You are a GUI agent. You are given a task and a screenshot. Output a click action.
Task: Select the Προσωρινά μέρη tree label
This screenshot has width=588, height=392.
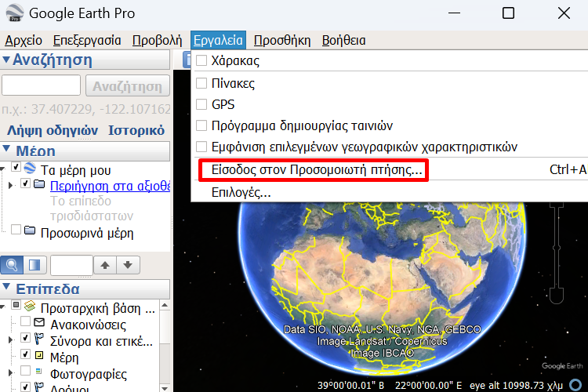click(x=87, y=233)
